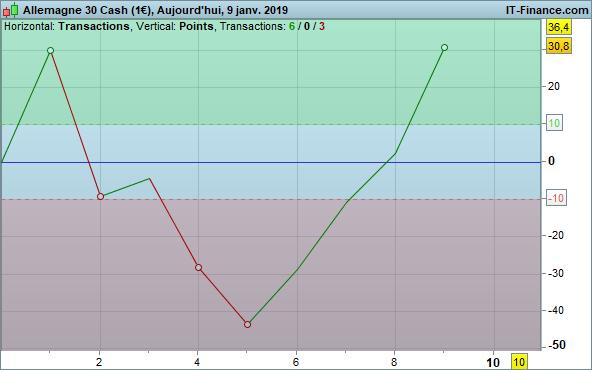Select the data point at transaction 2
Image resolution: width=592 pixels, height=370 pixels.
(100, 196)
